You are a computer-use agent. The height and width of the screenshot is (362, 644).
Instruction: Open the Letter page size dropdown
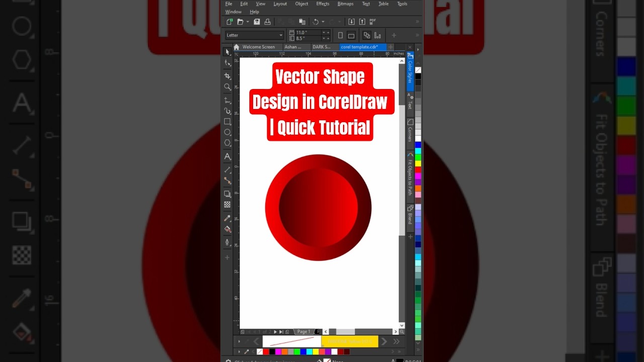point(255,35)
